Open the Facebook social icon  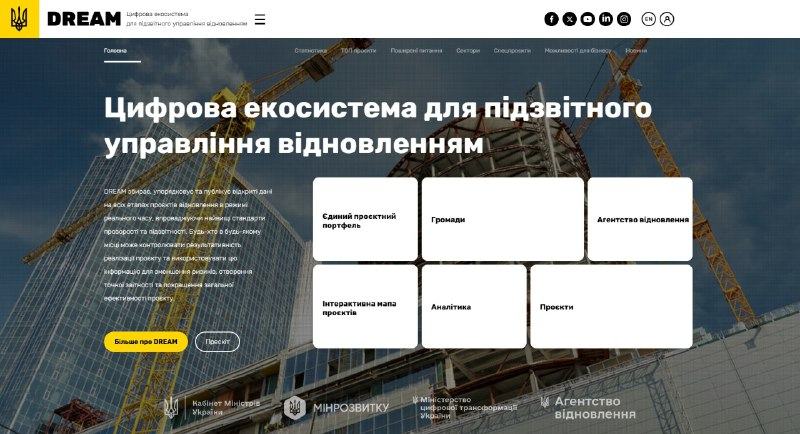click(551, 19)
